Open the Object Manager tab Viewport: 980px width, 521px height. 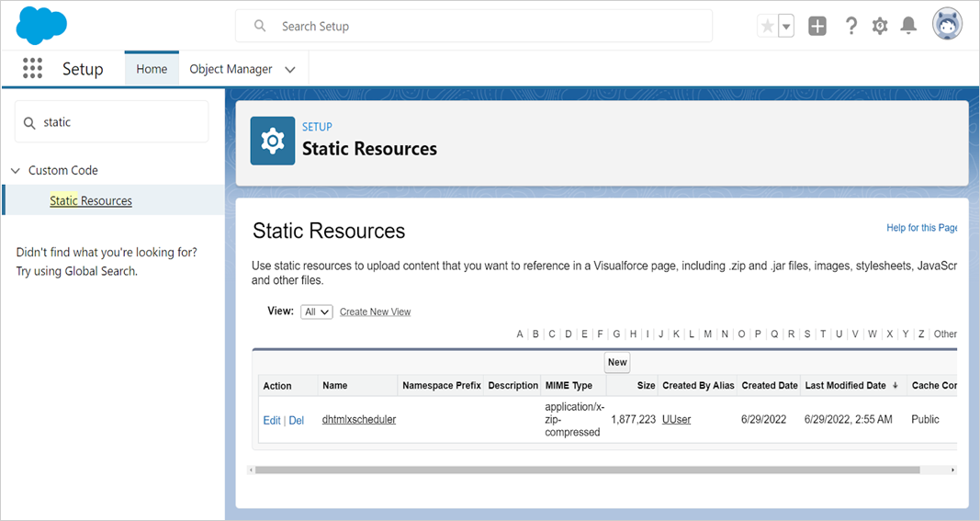231,69
